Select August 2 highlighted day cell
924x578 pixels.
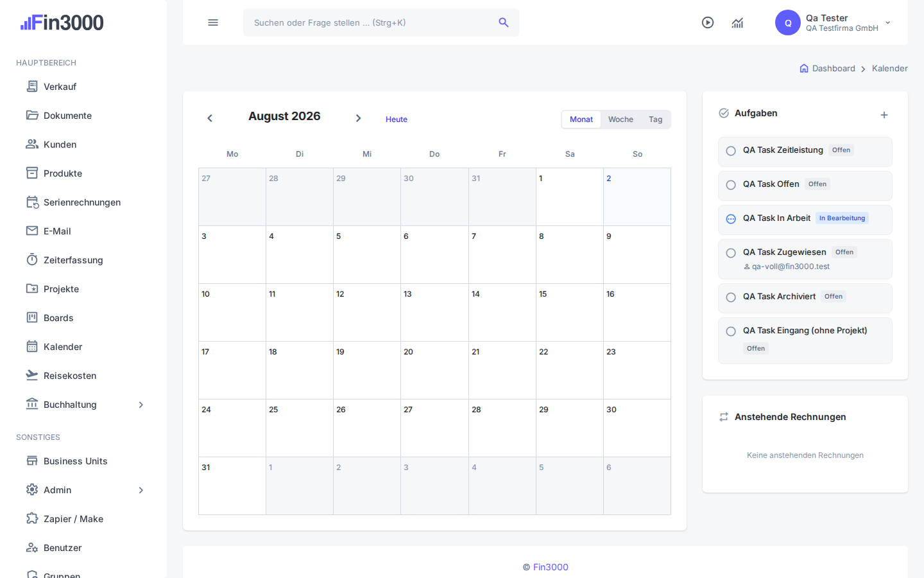(637, 197)
